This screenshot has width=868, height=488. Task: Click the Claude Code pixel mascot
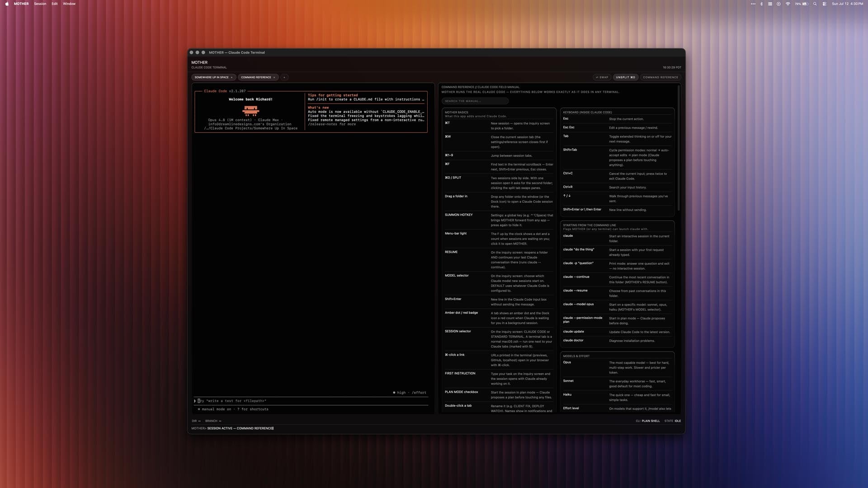[x=250, y=111]
